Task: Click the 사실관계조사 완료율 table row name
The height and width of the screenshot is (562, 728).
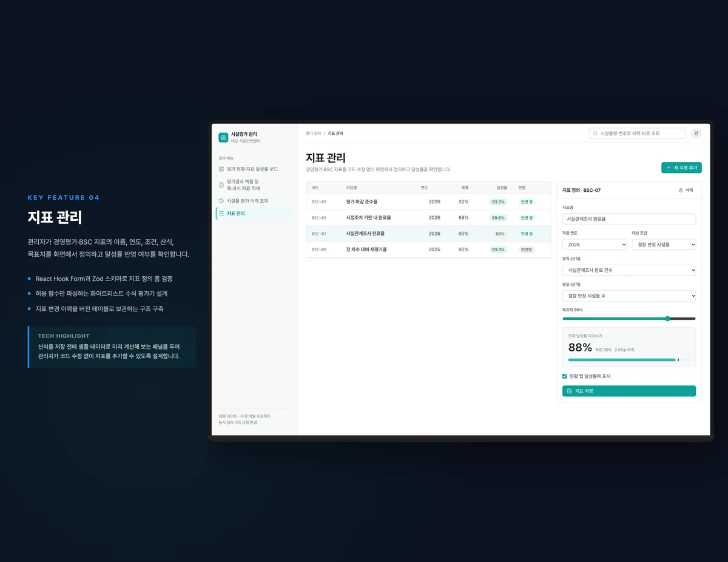Action: coord(365,234)
